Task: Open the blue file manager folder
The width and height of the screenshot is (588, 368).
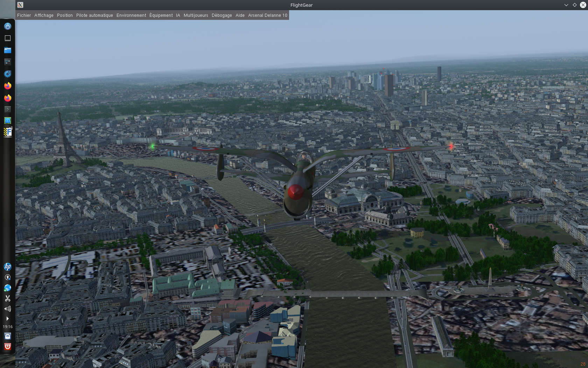Action: point(7,50)
